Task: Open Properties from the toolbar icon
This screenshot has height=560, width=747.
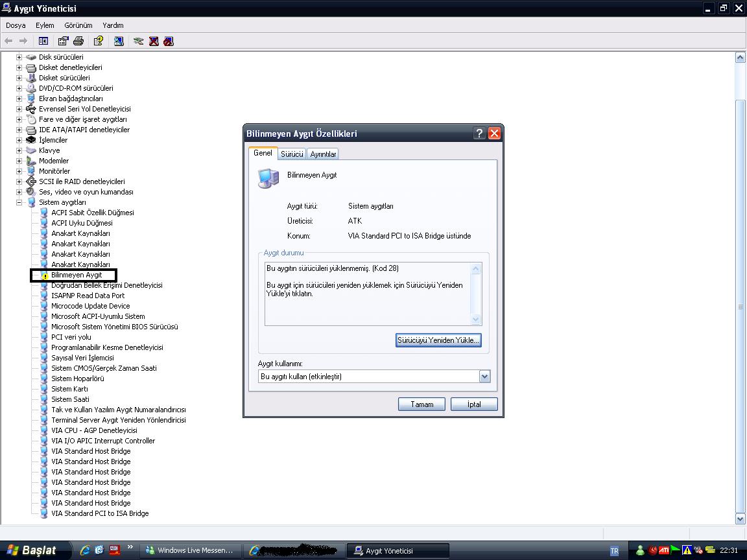Action: (63, 41)
